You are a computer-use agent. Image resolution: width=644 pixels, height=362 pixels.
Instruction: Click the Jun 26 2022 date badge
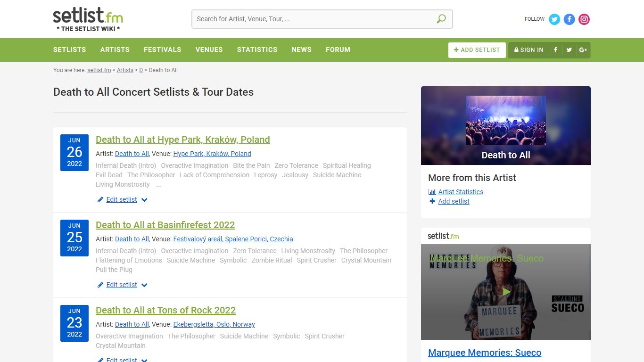point(74,152)
